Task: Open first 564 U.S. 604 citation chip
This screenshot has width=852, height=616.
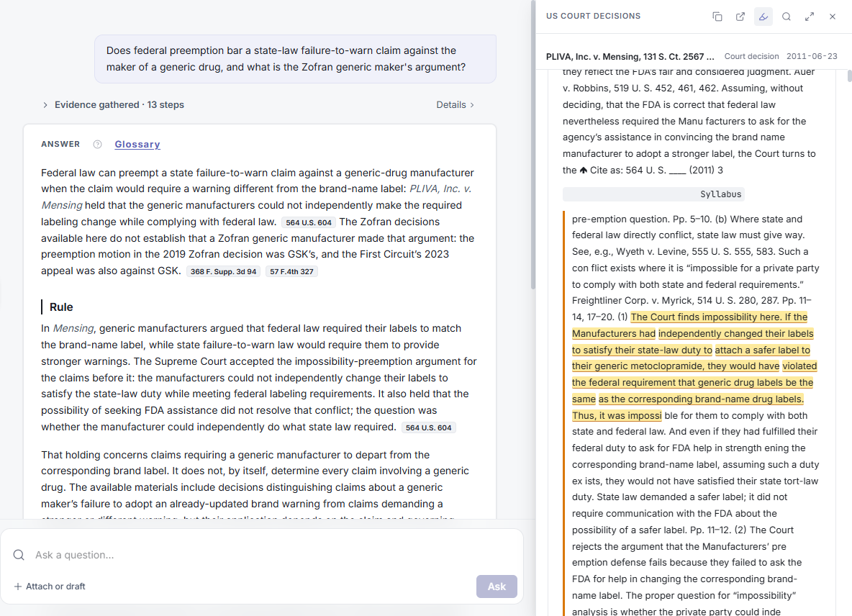Action: [309, 222]
